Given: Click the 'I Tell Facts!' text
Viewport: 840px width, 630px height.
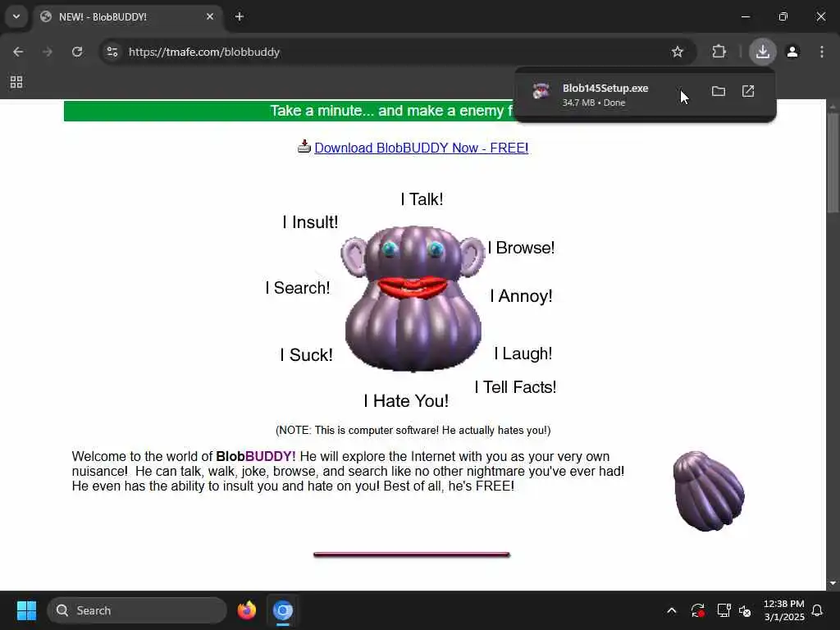Looking at the screenshot, I should click(515, 387).
